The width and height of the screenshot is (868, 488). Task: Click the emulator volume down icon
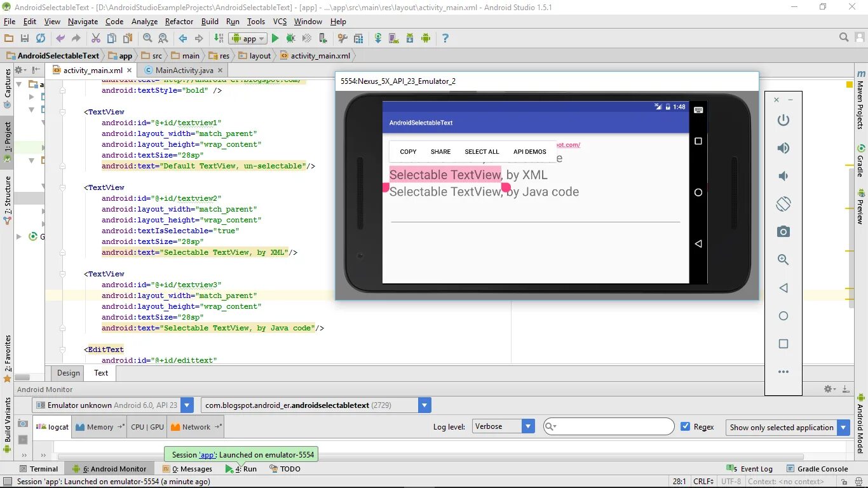pyautogui.click(x=783, y=176)
